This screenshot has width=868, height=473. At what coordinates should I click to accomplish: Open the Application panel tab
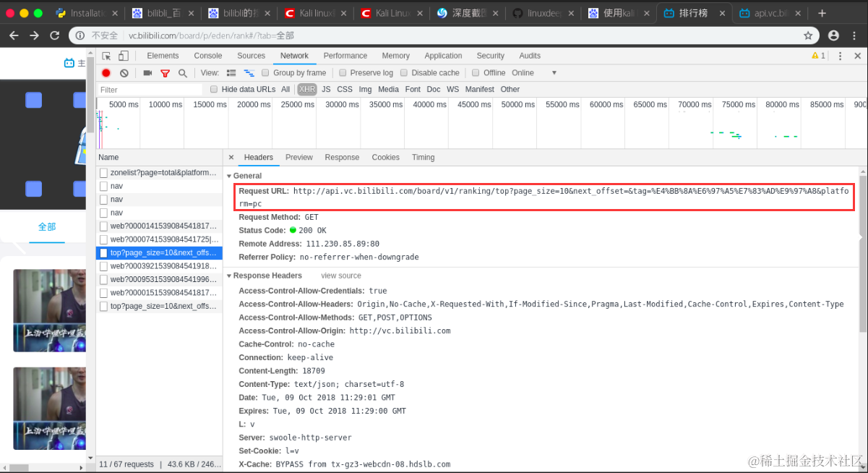[x=443, y=56]
